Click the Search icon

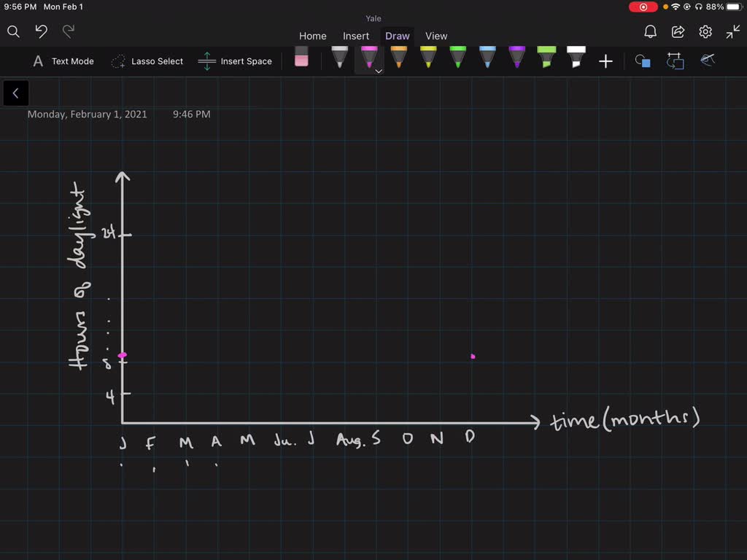click(13, 32)
